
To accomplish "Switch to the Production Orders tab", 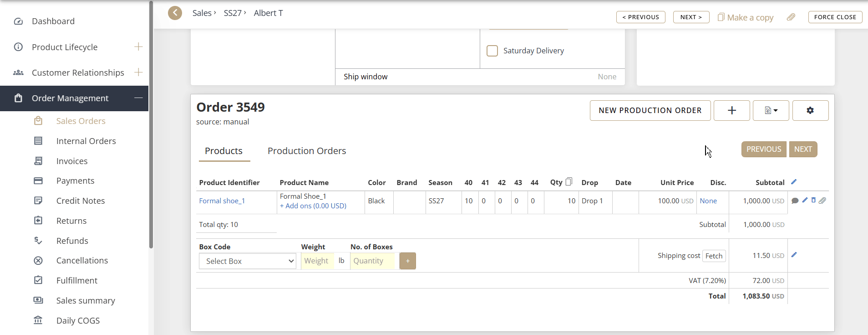I will click(x=307, y=151).
